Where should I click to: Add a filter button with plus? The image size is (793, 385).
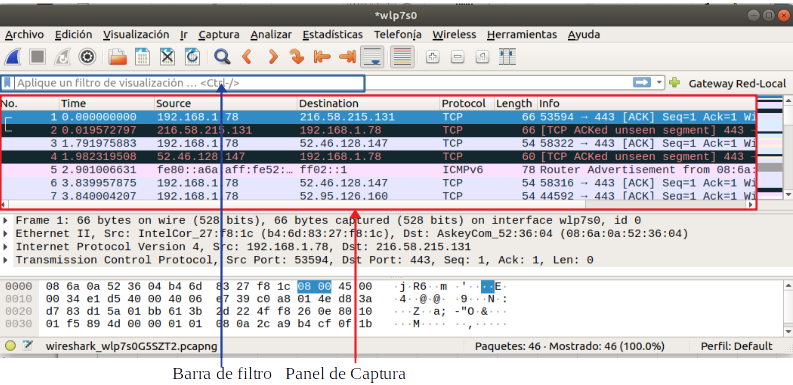674,82
